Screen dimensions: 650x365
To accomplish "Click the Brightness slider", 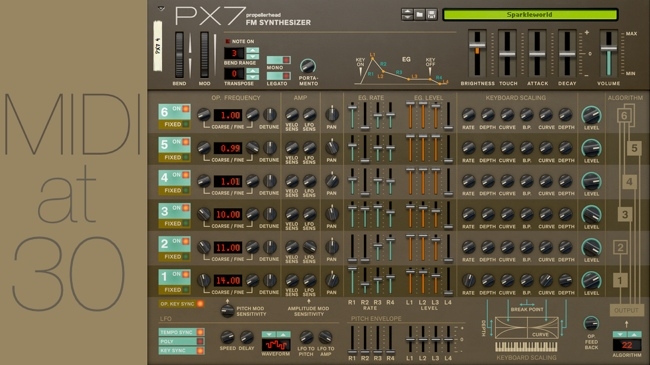I will coord(477,54).
